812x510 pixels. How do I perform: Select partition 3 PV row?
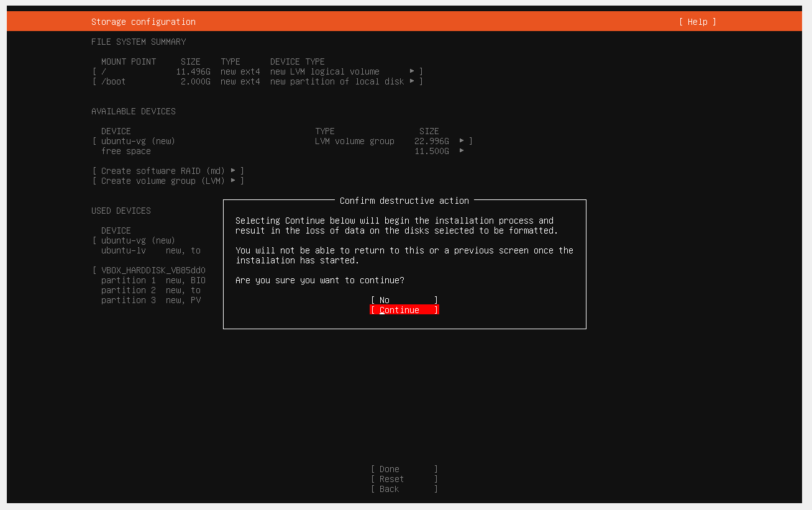coord(151,300)
